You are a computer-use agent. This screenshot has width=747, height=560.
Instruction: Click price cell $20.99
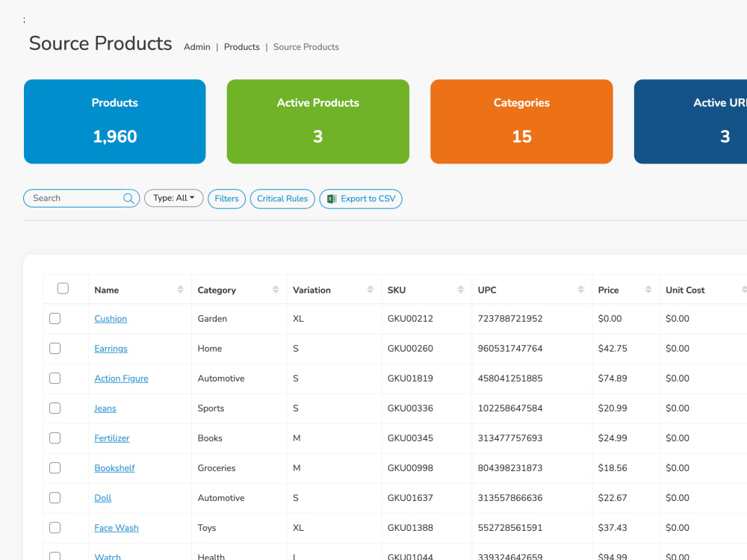pyautogui.click(x=613, y=408)
